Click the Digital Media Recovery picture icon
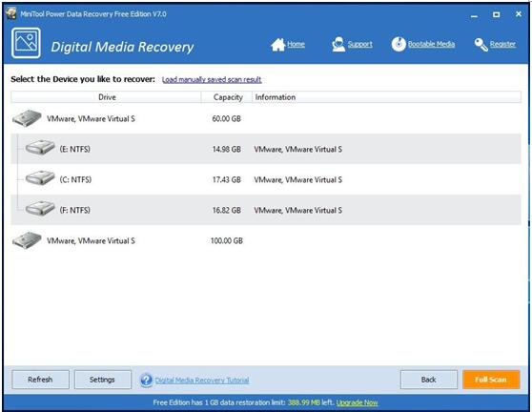Image resolution: width=532 pixels, height=412 pixels. [26, 43]
